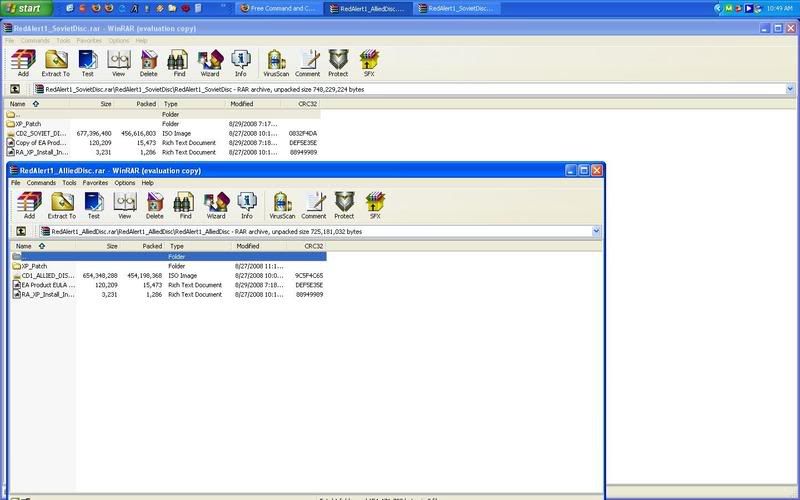
Task: Select highlighted parent folder row in AlliedDisc
Action: coord(169,256)
